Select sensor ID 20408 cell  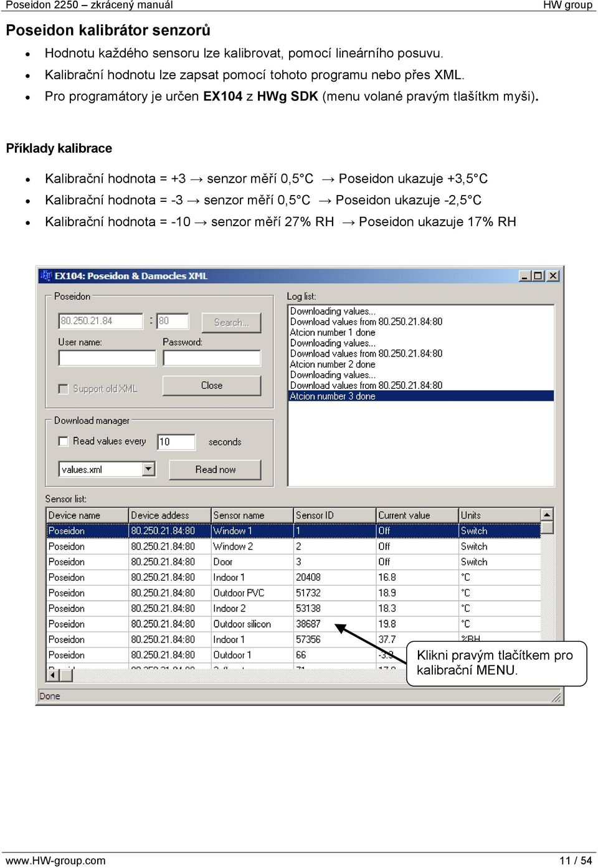335,578
